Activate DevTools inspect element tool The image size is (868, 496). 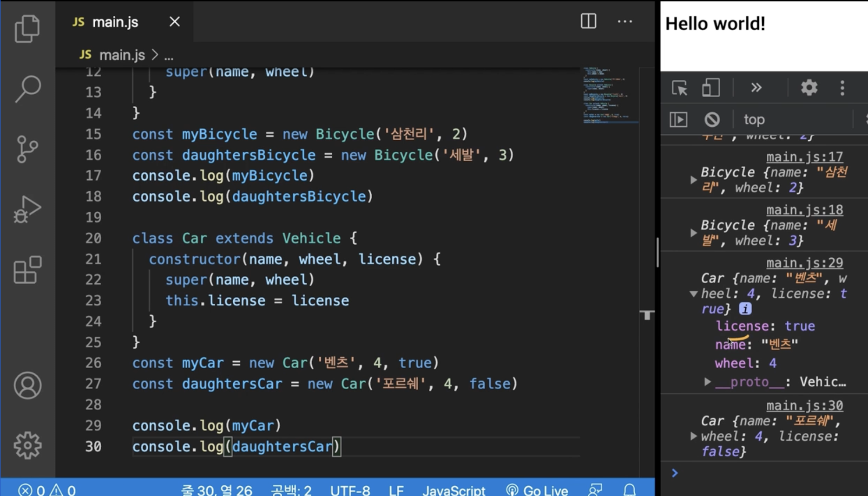679,88
